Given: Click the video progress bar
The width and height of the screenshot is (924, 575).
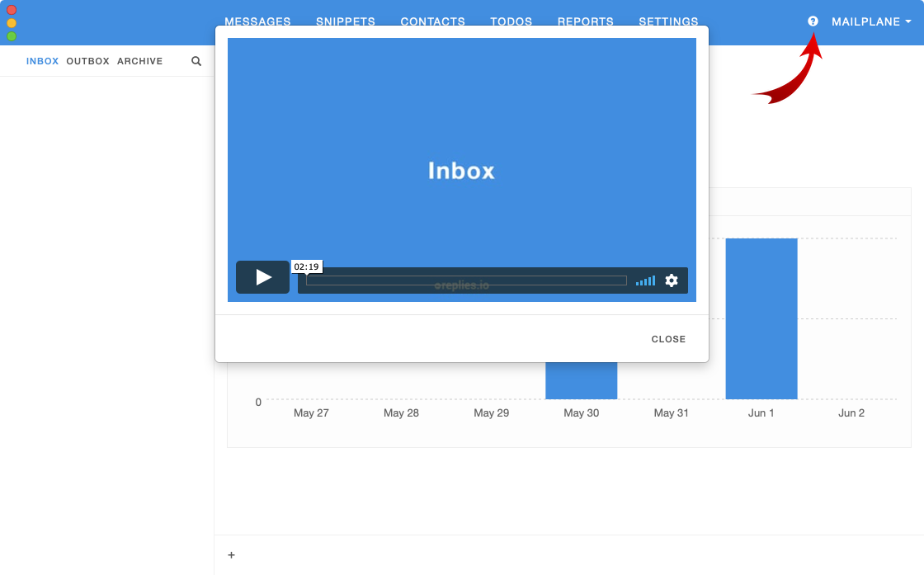Looking at the screenshot, I should (x=466, y=280).
